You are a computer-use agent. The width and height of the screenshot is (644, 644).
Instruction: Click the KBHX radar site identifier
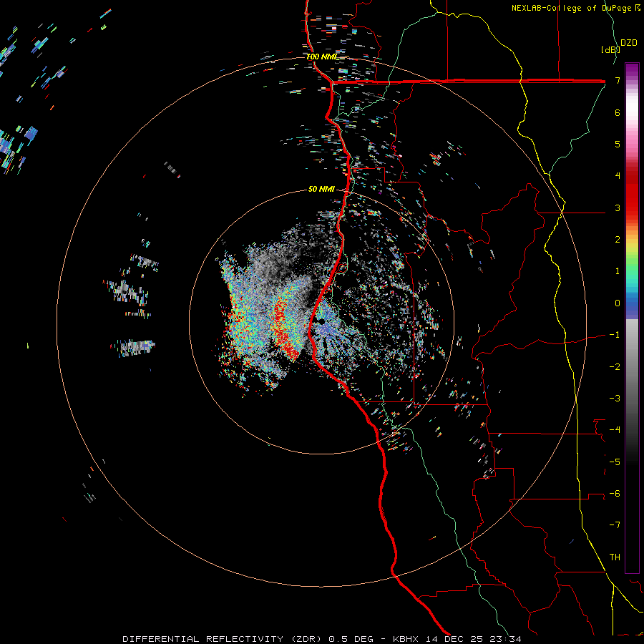point(406,639)
